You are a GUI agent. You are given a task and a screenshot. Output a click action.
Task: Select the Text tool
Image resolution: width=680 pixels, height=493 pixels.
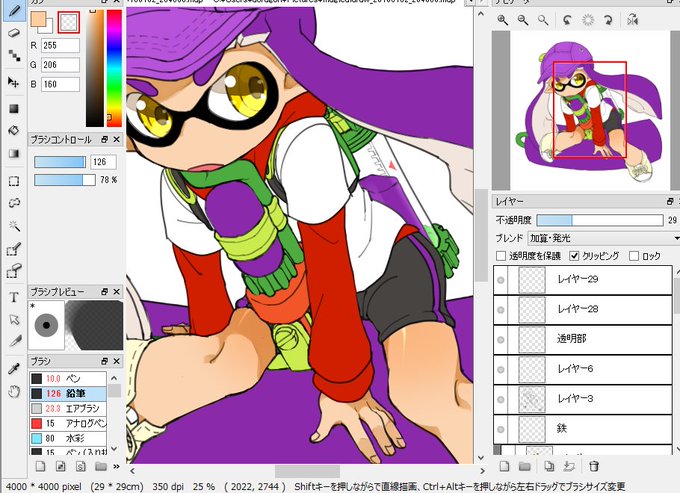tap(14, 297)
